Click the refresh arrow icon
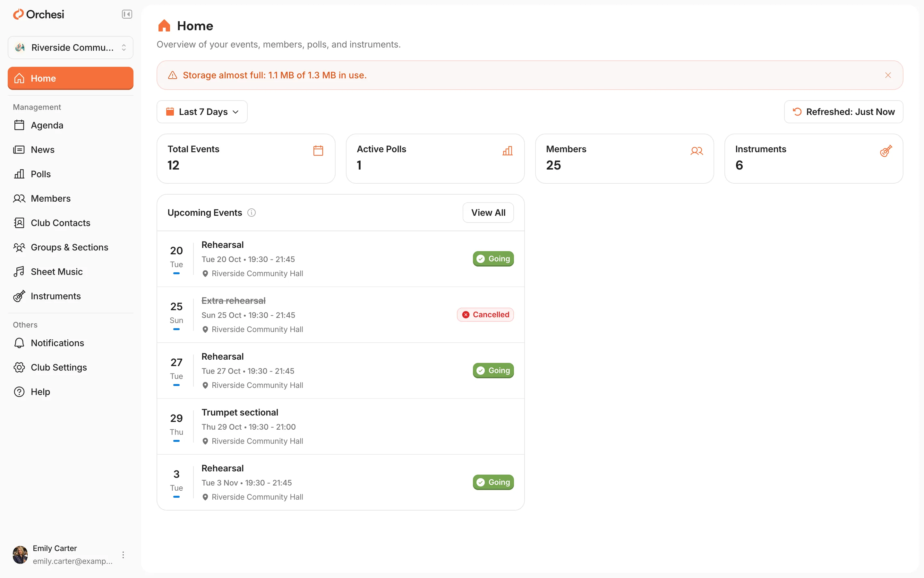Screen dimensions: 924x578 (797, 112)
